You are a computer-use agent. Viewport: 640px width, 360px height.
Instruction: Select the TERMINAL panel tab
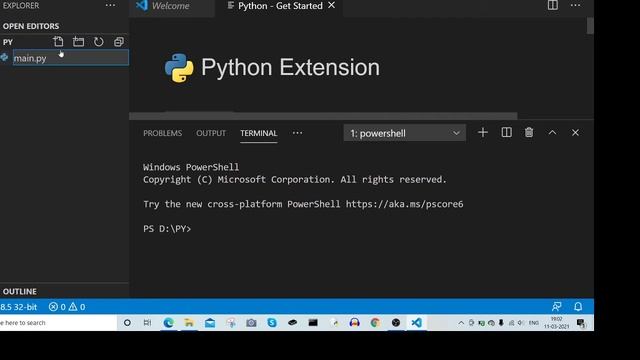(x=258, y=133)
